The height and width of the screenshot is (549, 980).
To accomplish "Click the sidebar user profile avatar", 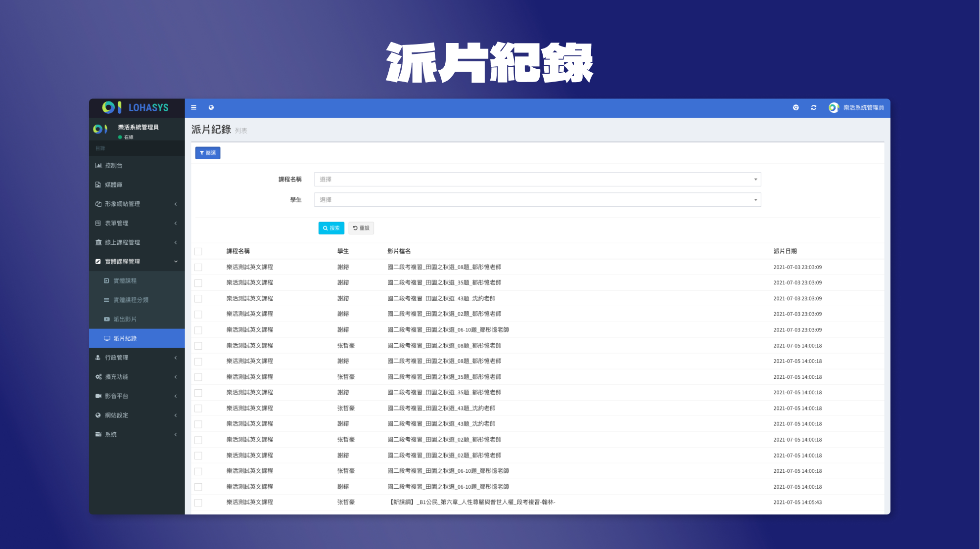I will (x=100, y=129).
